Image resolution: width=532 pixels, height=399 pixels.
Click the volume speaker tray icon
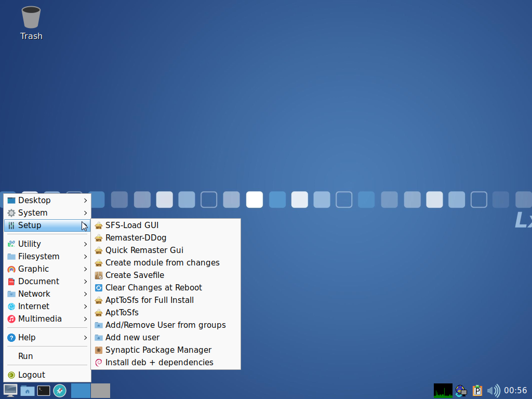point(493,391)
